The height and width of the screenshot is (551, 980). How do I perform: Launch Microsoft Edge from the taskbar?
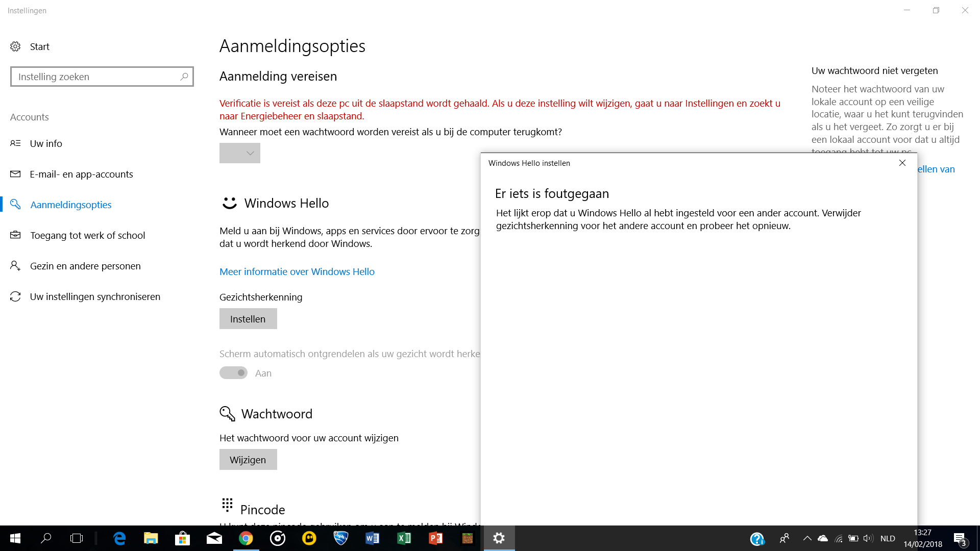(119, 538)
